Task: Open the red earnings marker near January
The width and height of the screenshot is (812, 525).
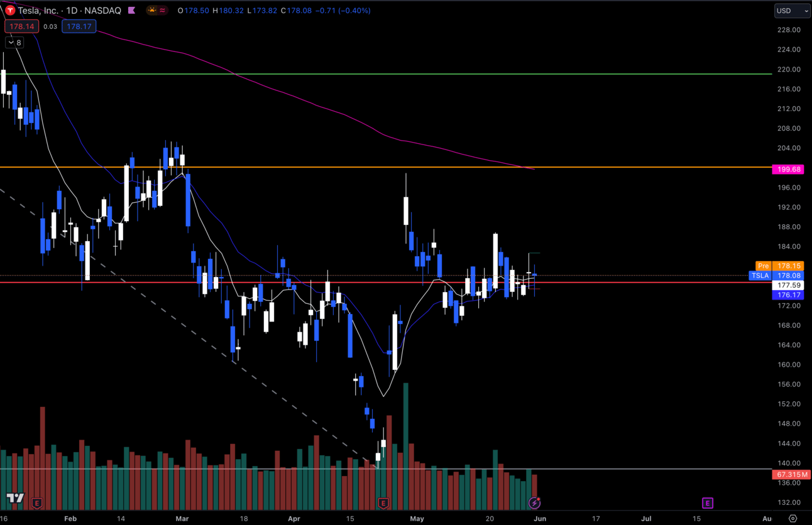Action: point(36,503)
